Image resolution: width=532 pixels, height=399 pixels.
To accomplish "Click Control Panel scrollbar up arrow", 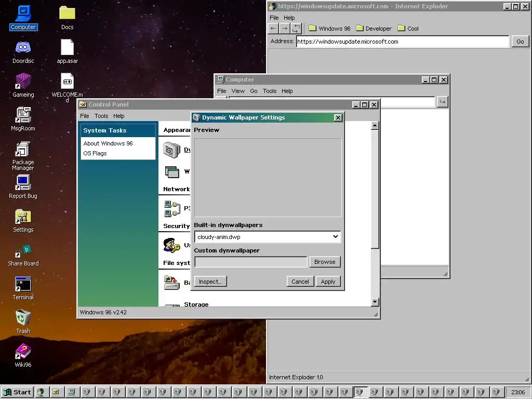I will pos(375,126).
